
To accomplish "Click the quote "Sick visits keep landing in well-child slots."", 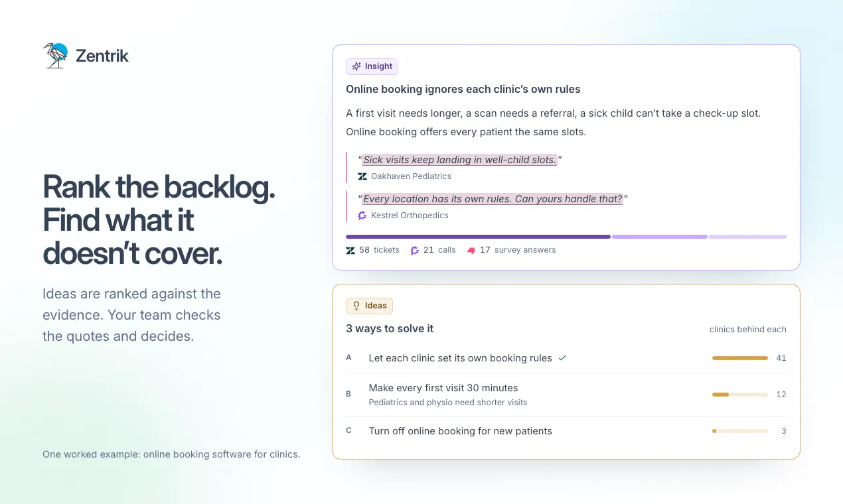I will click(460, 160).
